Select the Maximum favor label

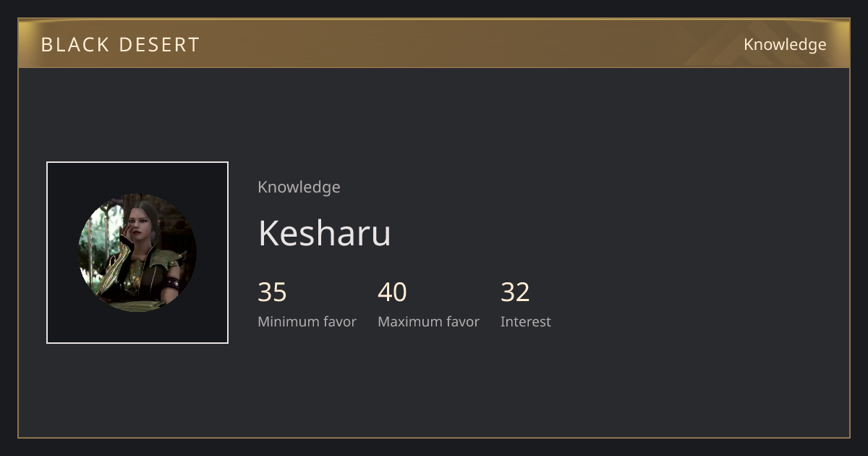click(x=428, y=321)
